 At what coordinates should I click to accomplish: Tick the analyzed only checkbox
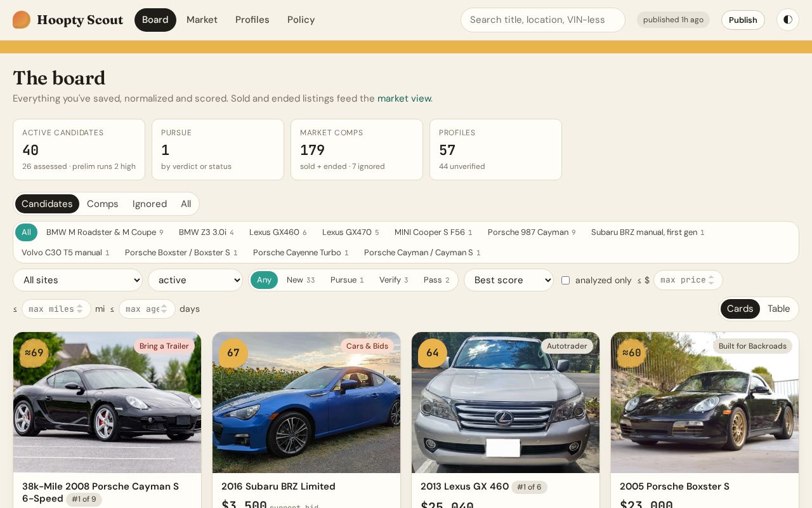pos(565,280)
